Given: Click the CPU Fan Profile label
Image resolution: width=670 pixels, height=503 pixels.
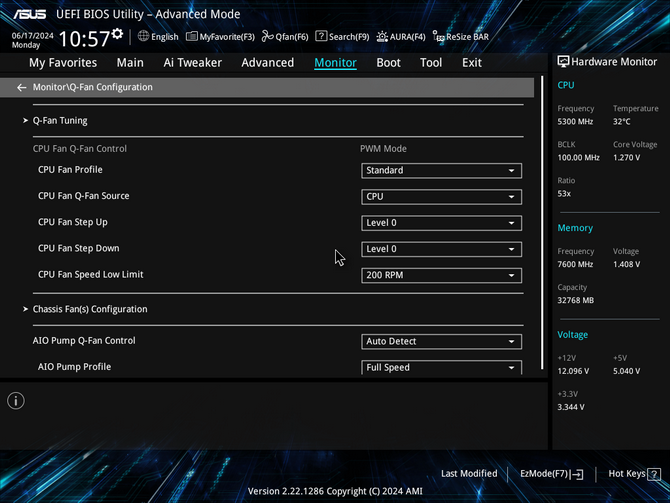Looking at the screenshot, I should coord(70,170).
